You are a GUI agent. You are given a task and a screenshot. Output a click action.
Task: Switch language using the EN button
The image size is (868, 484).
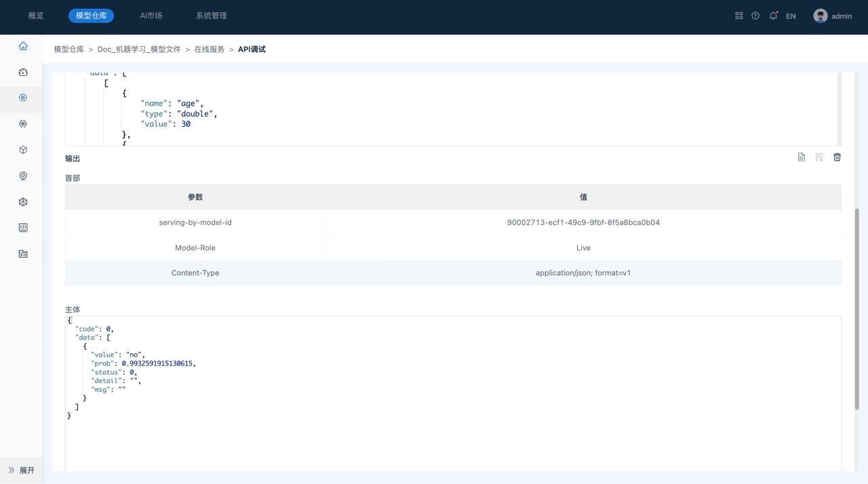[x=791, y=16]
